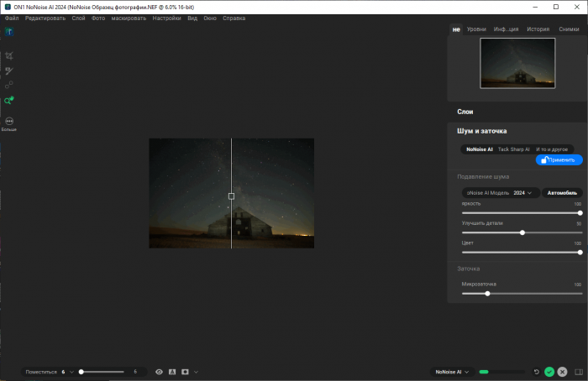Viewport: 588px width, 381px height.
Task: Activate the green zoom view tool
Action: pyautogui.click(x=9, y=101)
